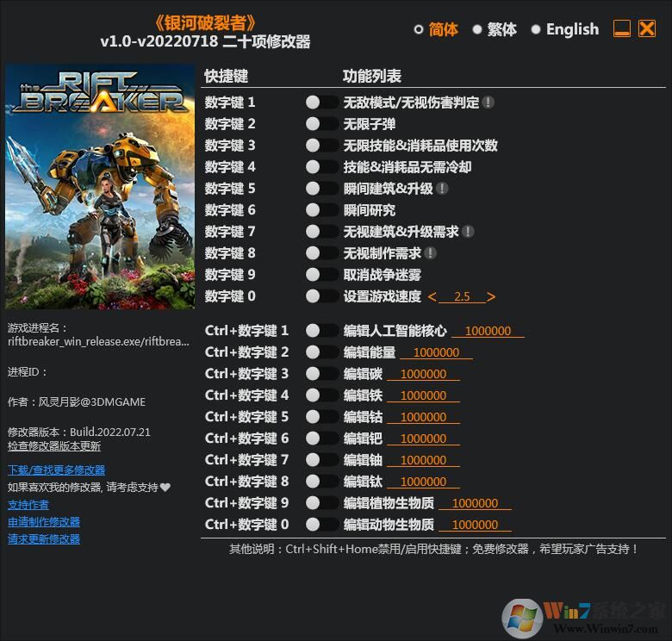Viewport: 672px width, 641px height.
Task: Toggle 编辑钴 switch
Action: pos(322,416)
